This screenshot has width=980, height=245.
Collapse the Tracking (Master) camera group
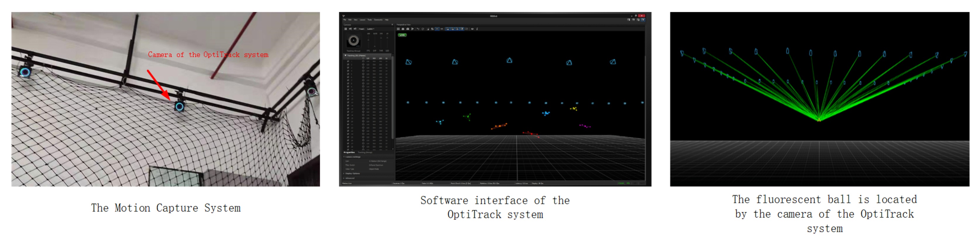(x=345, y=56)
